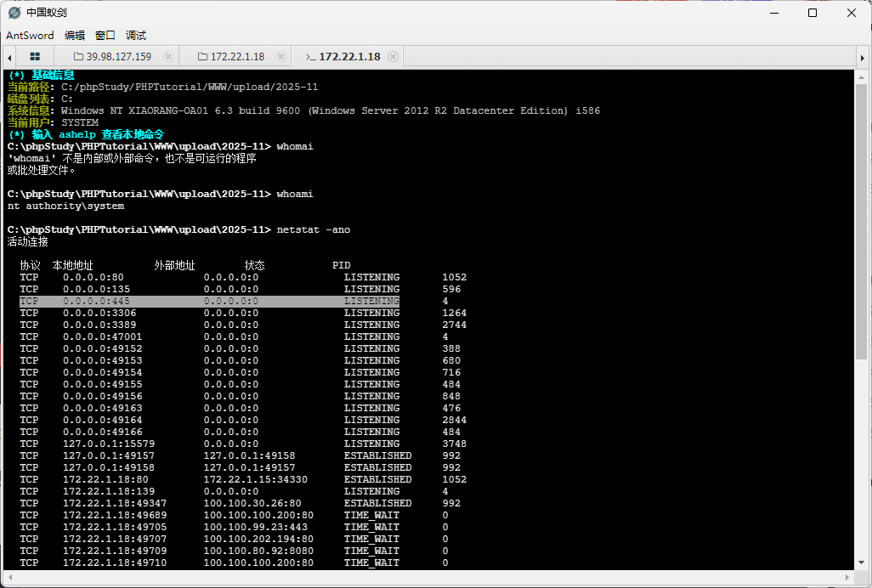This screenshot has width=872, height=588.
Task: Open the 窗口 menu
Action: [x=105, y=35]
